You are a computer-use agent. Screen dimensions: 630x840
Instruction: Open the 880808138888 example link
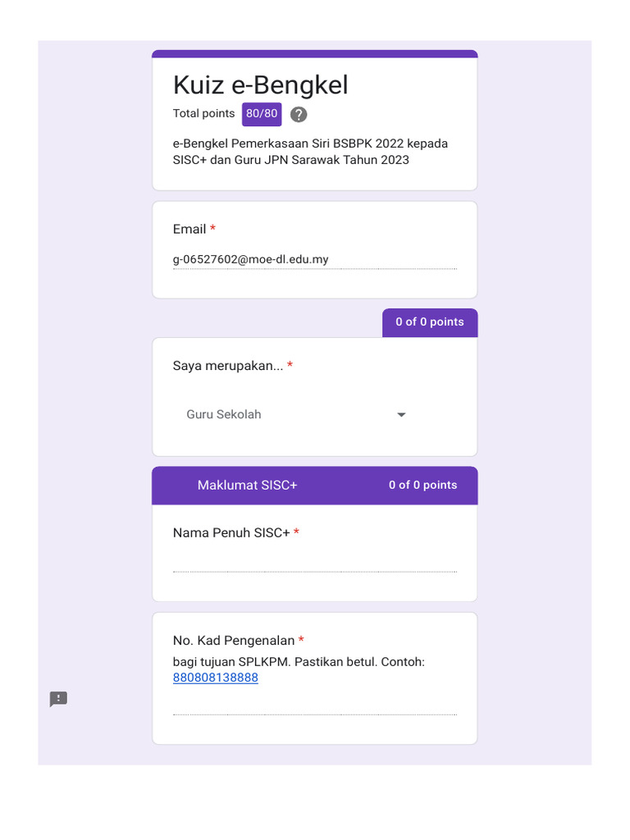point(215,678)
